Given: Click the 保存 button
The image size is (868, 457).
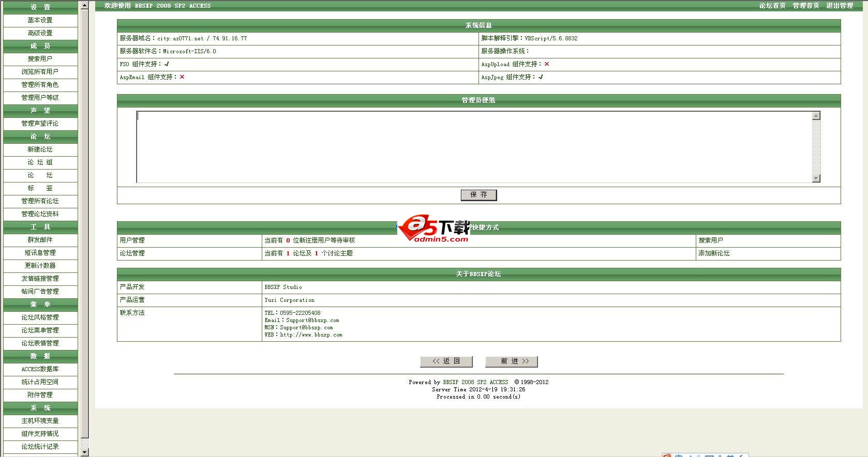Looking at the screenshot, I should coord(478,195).
